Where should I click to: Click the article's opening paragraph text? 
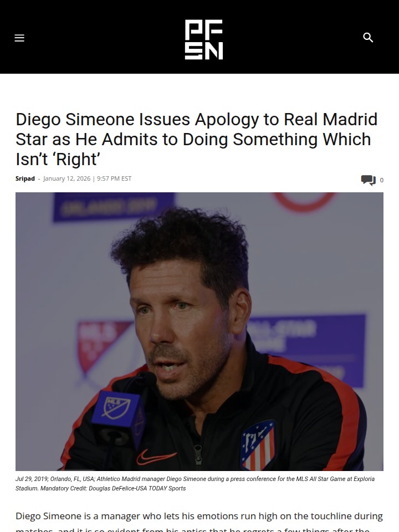pyautogui.click(x=199, y=516)
